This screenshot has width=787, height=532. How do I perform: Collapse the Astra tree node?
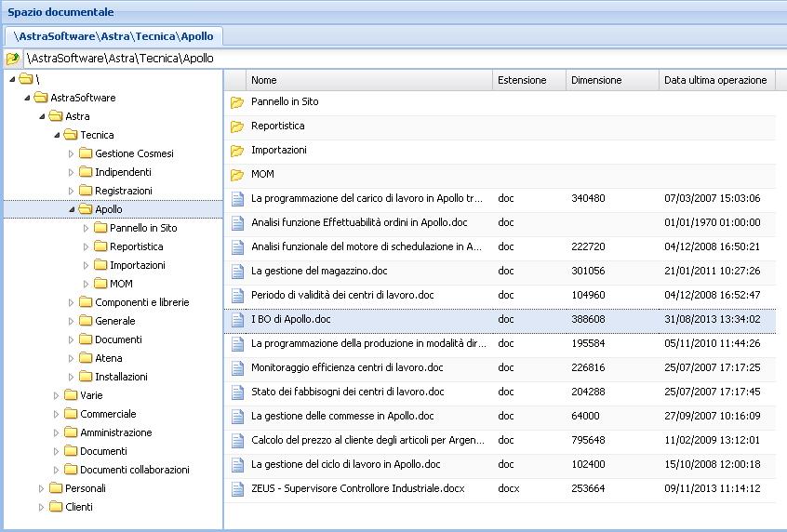(x=42, y=116)
